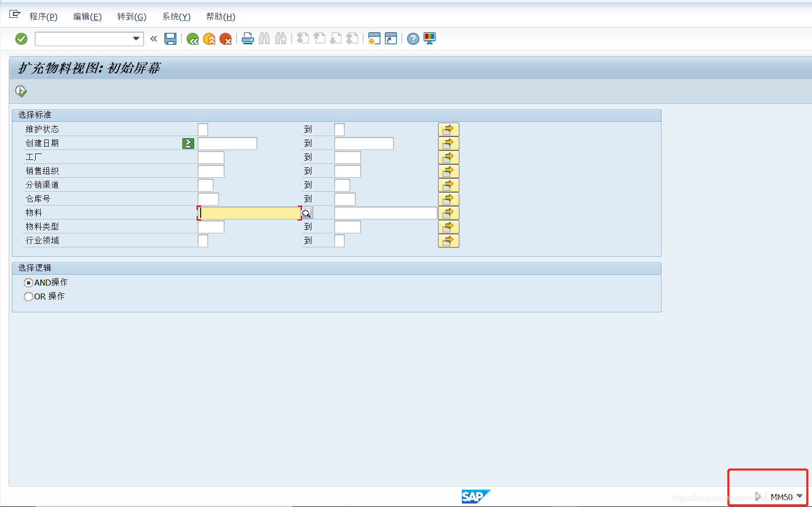Save the current screen data

point(170,39)
